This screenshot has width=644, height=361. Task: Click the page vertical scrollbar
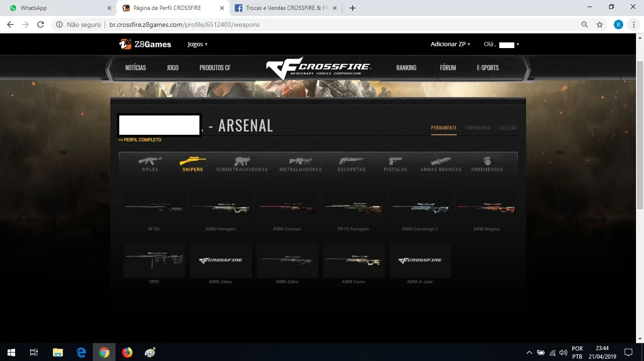(x=640, y=134)
